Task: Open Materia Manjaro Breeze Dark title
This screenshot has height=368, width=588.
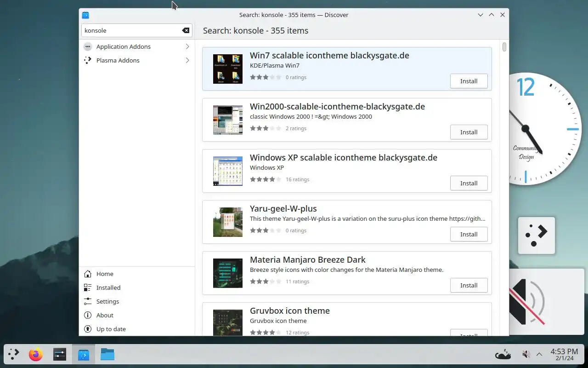Action: [x=308, y=259]
